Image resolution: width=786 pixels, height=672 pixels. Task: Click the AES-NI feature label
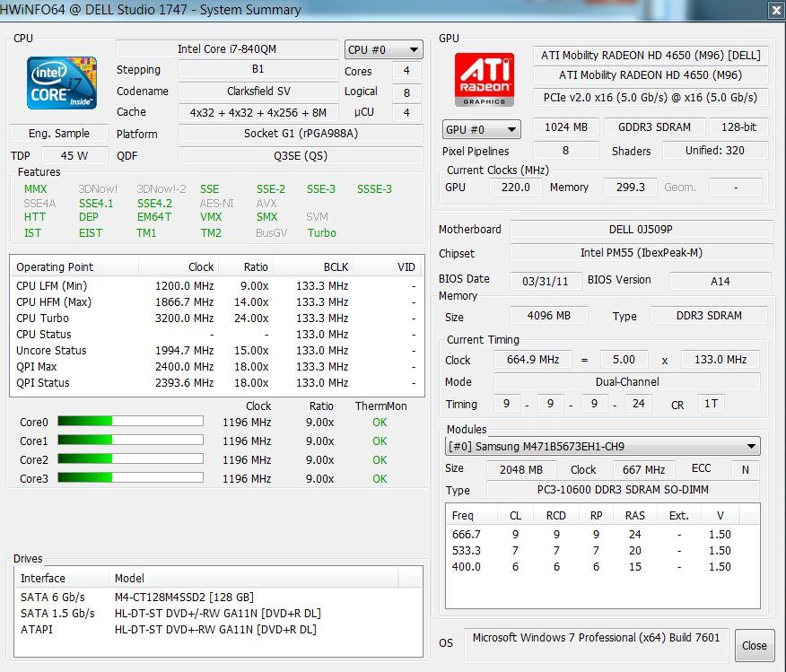point(216,203)
